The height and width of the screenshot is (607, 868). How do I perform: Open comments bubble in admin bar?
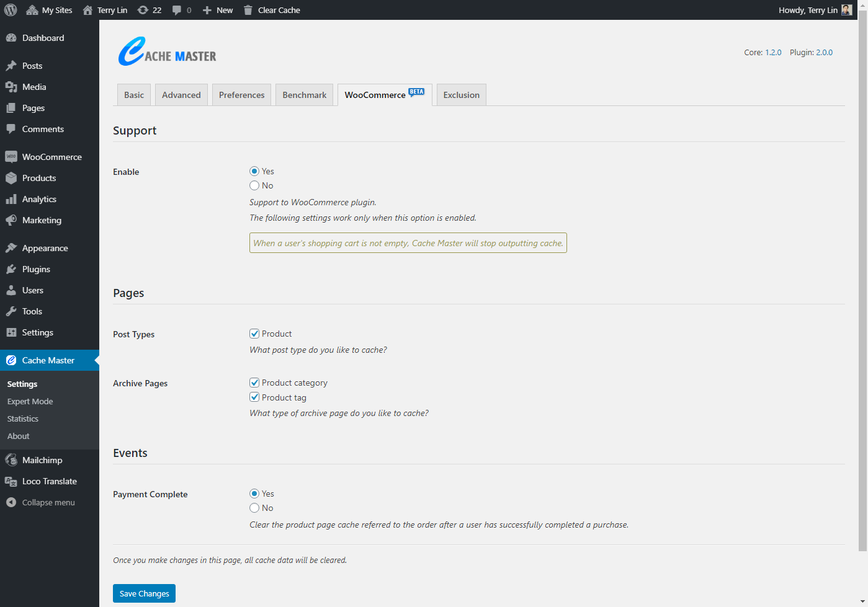tap(177, 10)
